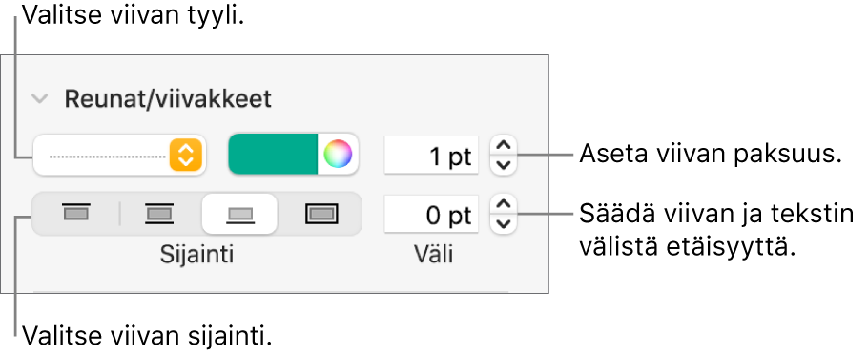
Task: Apply a full border around the paragraph
Action: [x=321, y=214]
